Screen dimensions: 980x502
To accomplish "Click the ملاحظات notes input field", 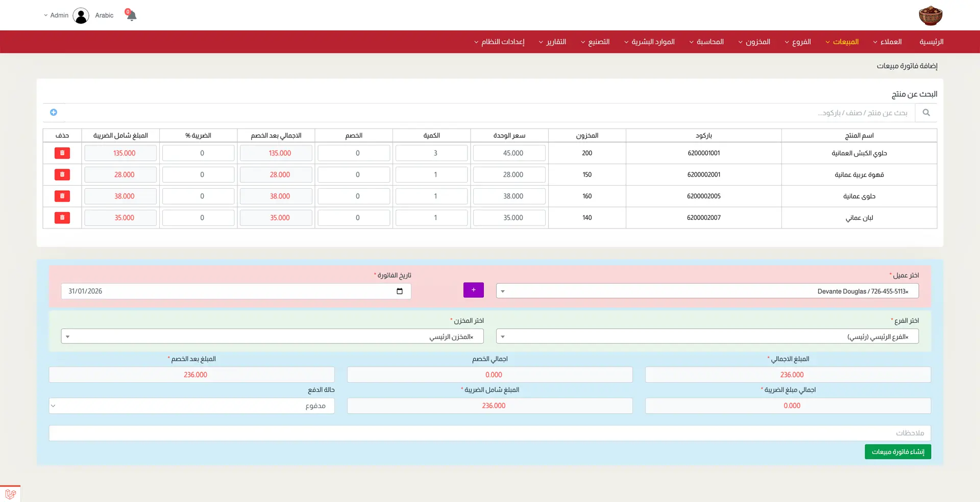I will click(x=489, y=433).
